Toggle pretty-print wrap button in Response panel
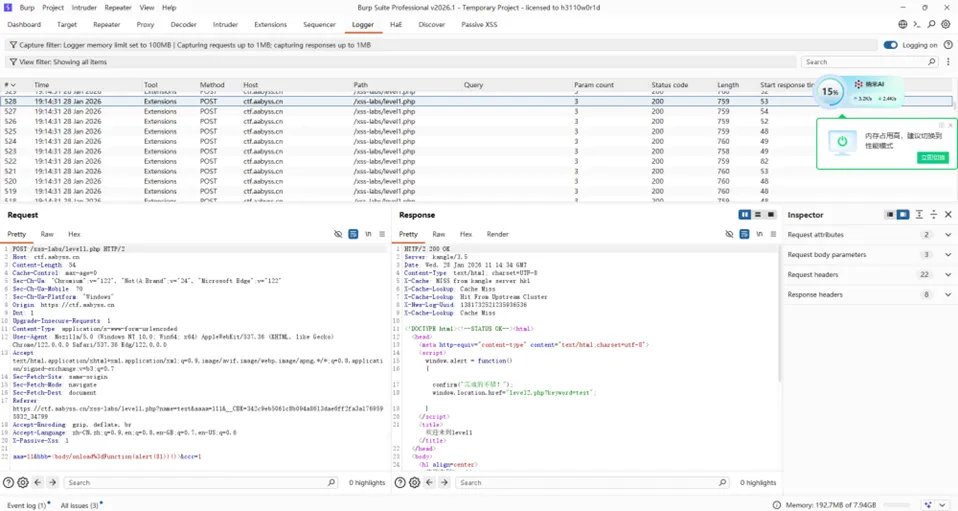The height and width of the screenshot is (511, 958). click(744, 234)
